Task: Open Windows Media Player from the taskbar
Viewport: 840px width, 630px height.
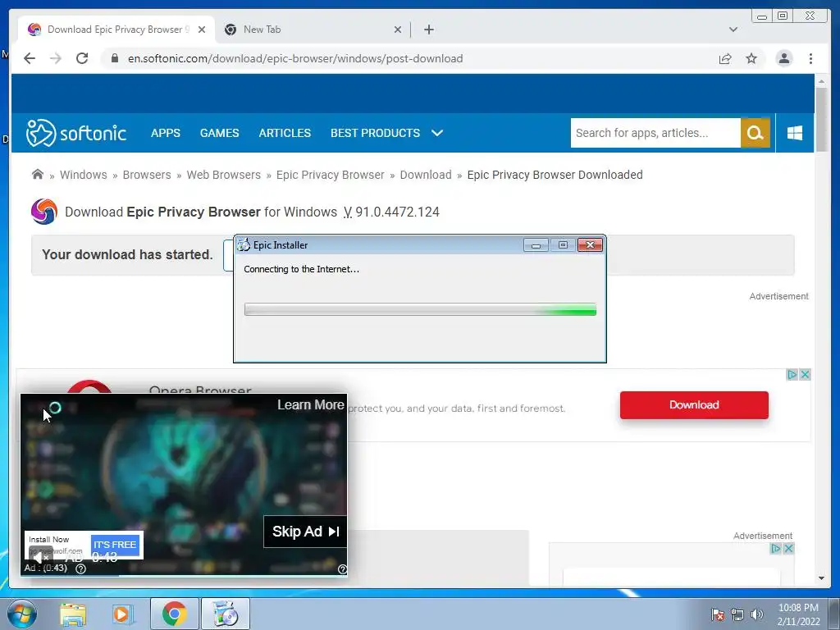Action: tap(122, 614)
